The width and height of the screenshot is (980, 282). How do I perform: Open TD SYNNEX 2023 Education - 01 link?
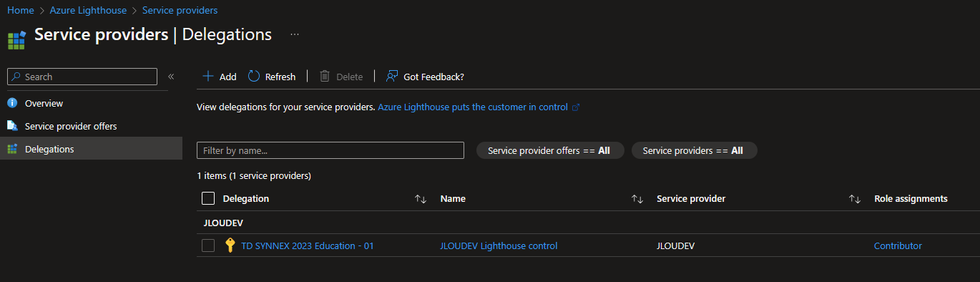(x=308, y=245)
